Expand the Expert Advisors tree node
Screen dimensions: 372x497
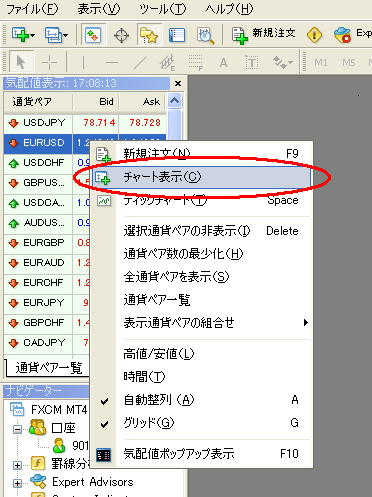click(x=17, y=483)
